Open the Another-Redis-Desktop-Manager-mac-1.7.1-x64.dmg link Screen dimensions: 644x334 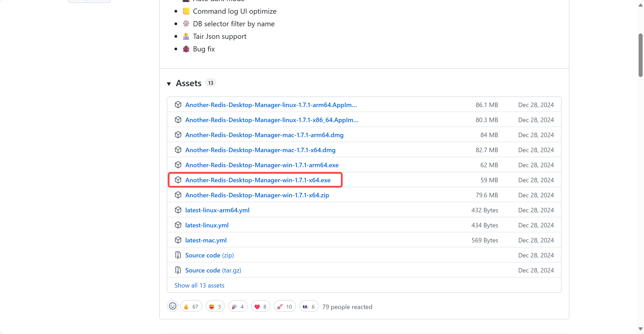point(260,150)
